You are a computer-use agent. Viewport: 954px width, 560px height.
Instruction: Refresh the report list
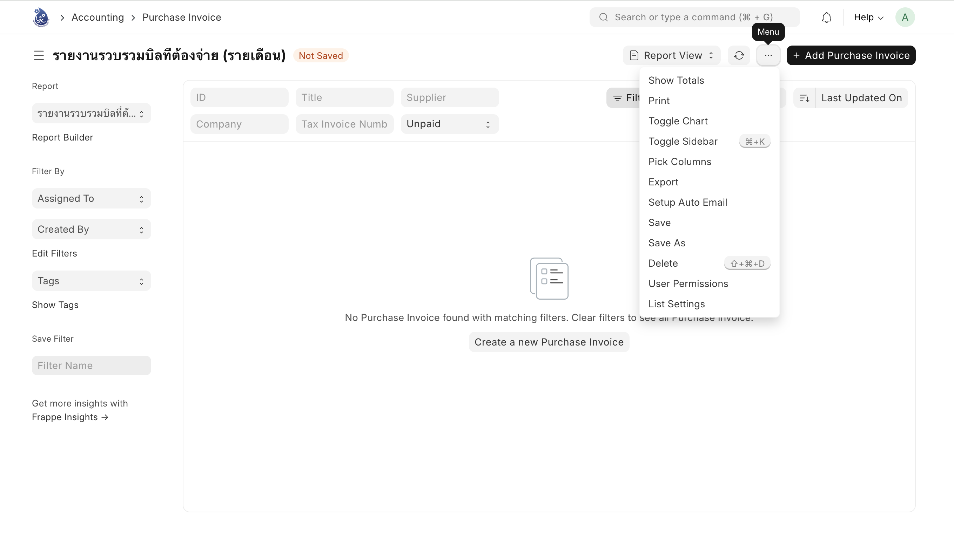[x=739, y=56]
